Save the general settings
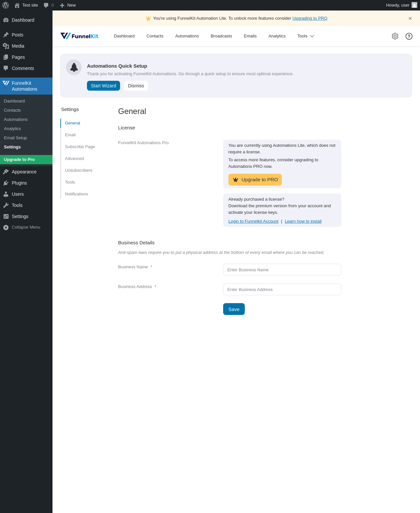 (234, 309)
